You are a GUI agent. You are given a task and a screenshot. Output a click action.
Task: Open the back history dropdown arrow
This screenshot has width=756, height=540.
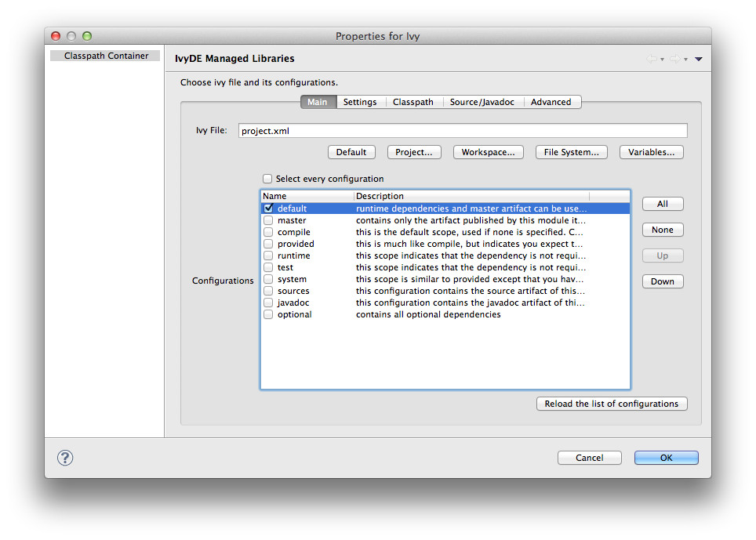coord(662,60)
